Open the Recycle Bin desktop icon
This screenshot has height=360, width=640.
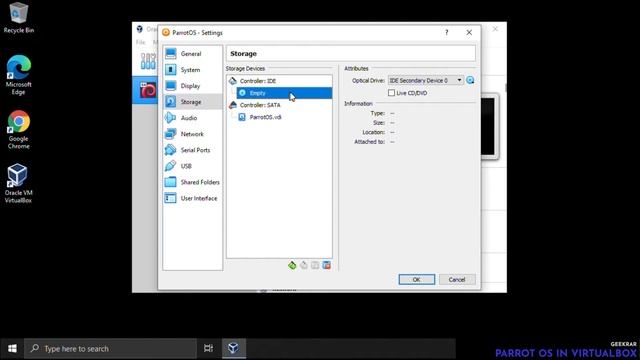(x=18, y=18)
